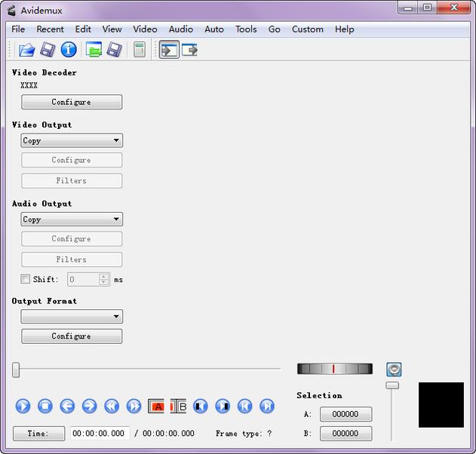Expand the Audio Output Copy dropdown

[72, 219]
